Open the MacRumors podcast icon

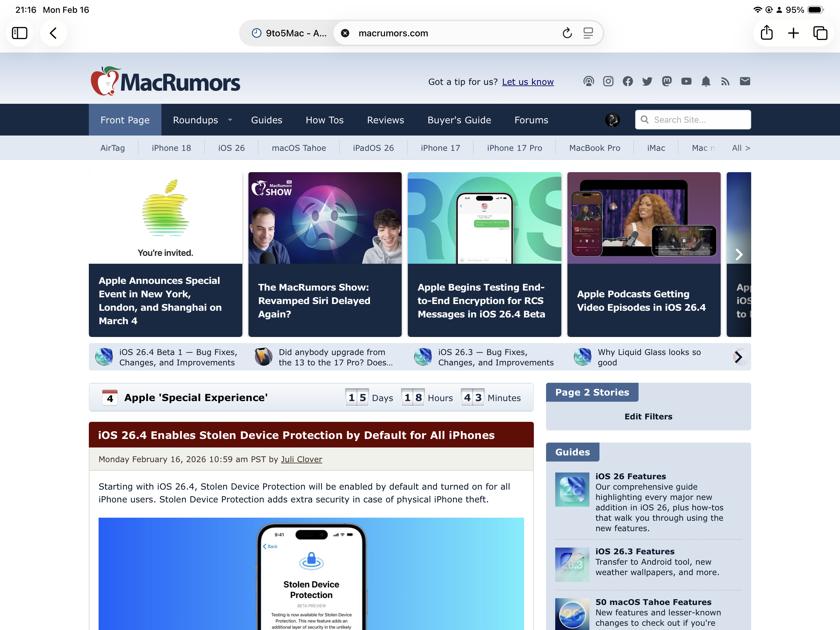[x=588, y=81]
